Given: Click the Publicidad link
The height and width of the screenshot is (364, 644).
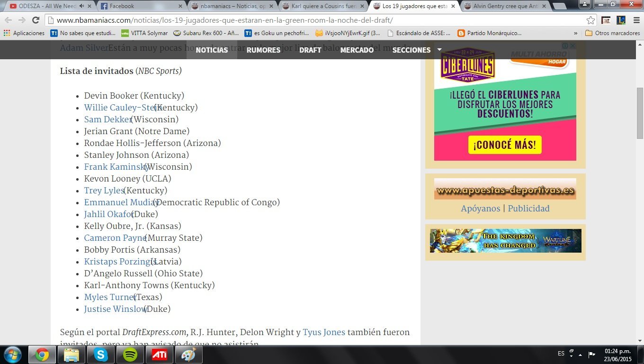Looking at the screenshot, I should [x=528, y=209].
